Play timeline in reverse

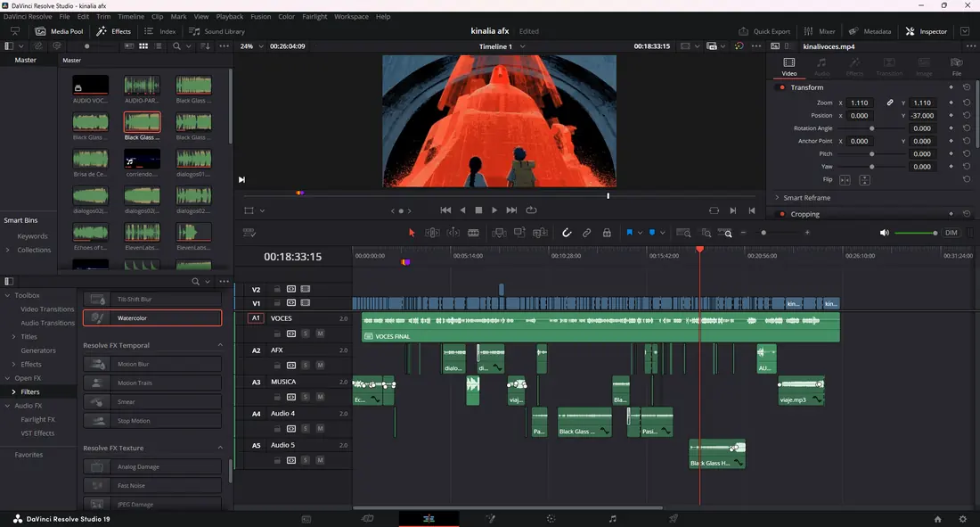[462, 210]
